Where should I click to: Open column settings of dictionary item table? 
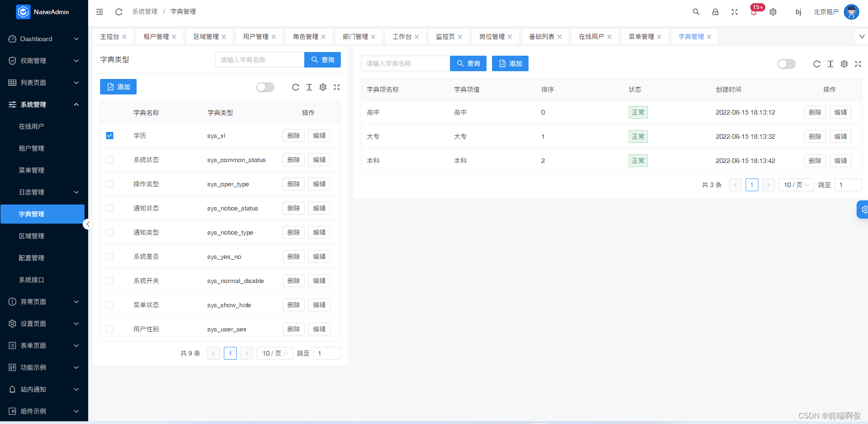[844, 64]
